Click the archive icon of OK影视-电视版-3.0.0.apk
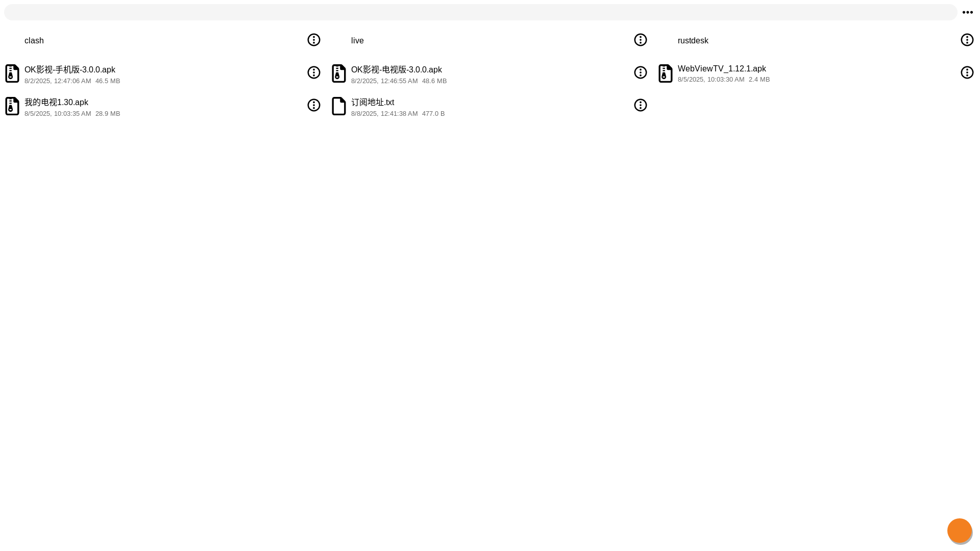Viewport: 980px width, 551px height. (x=339, y=73)
